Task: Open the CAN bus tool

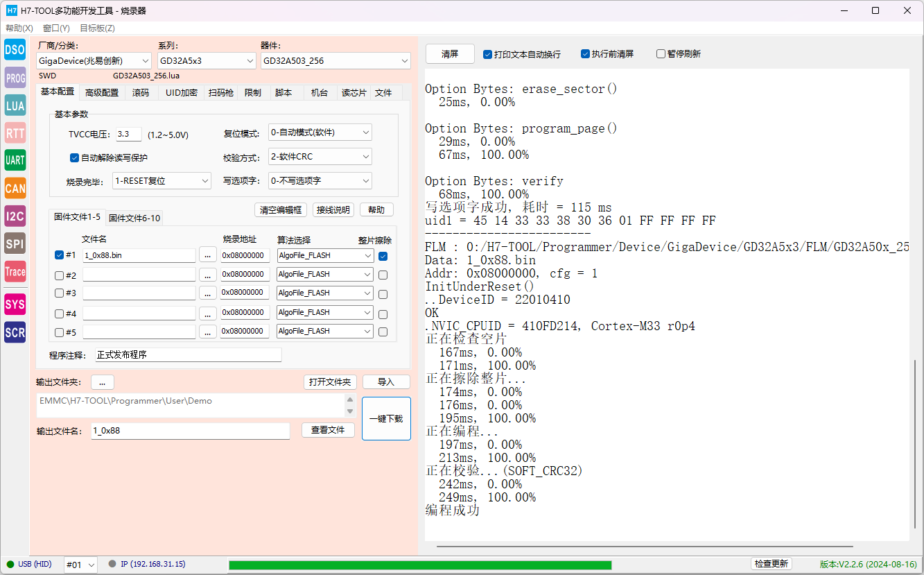Action: point(15,188)
